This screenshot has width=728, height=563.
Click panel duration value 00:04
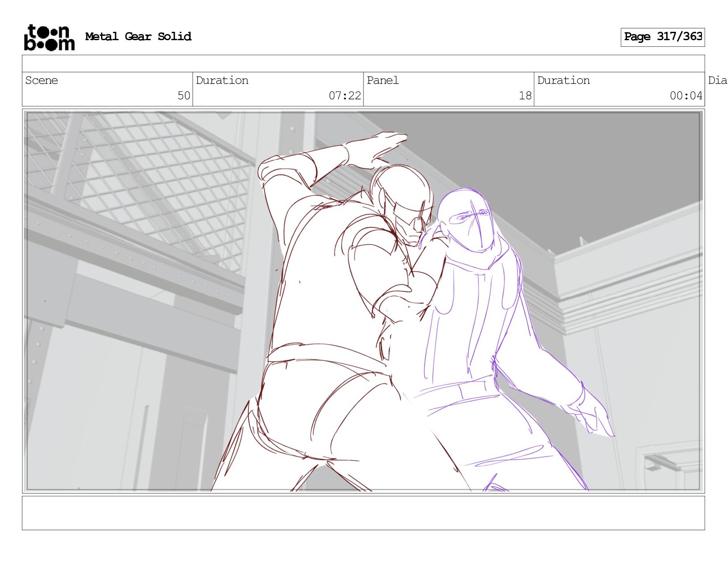coord(686,95)
